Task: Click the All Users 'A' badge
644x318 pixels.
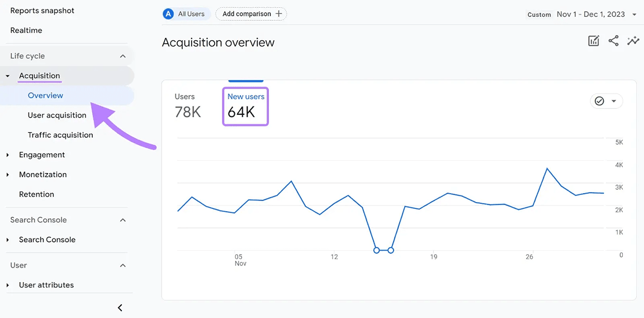Action: point(168,14)
